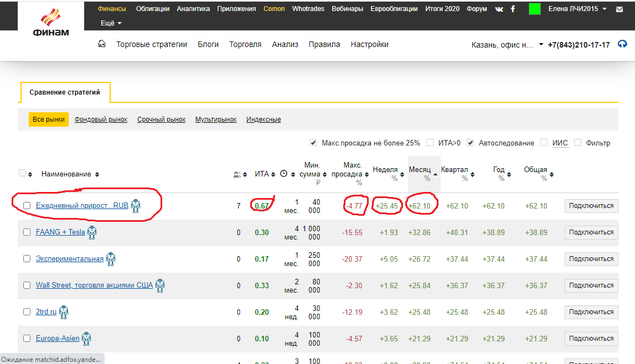Toggle Макс.просадка не более 25% checkbox
The height and width of the screenshot is (364, 635).
(x=313, y=143)
